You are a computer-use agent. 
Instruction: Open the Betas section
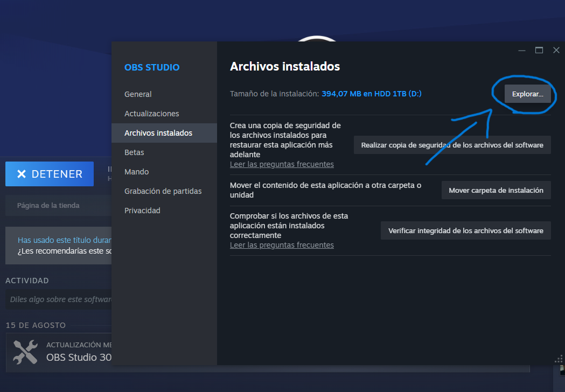coord(134,152)
